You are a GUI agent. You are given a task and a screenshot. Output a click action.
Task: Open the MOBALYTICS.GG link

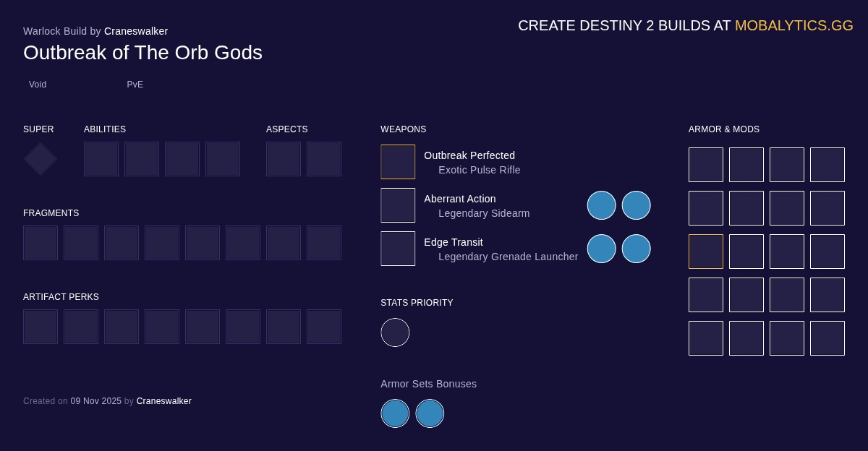793,25
